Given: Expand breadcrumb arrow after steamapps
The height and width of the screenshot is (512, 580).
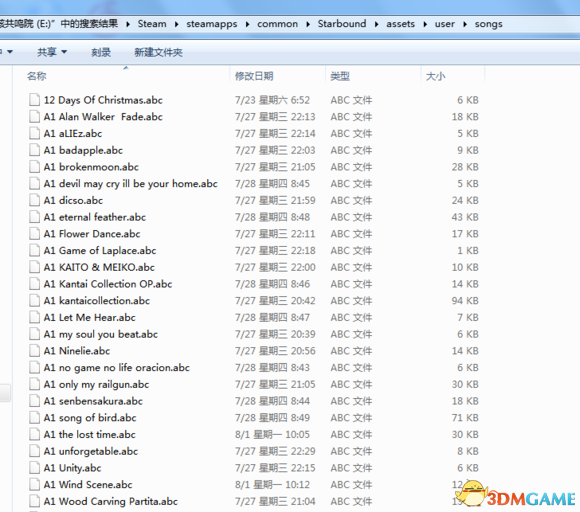Looking at the screenshot, I should (247, 24).
